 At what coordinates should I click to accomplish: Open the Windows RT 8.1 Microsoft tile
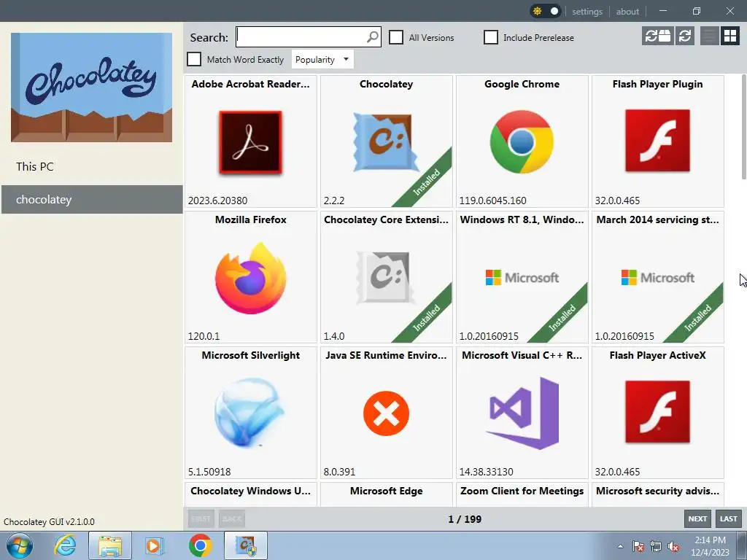click(522, 277)
